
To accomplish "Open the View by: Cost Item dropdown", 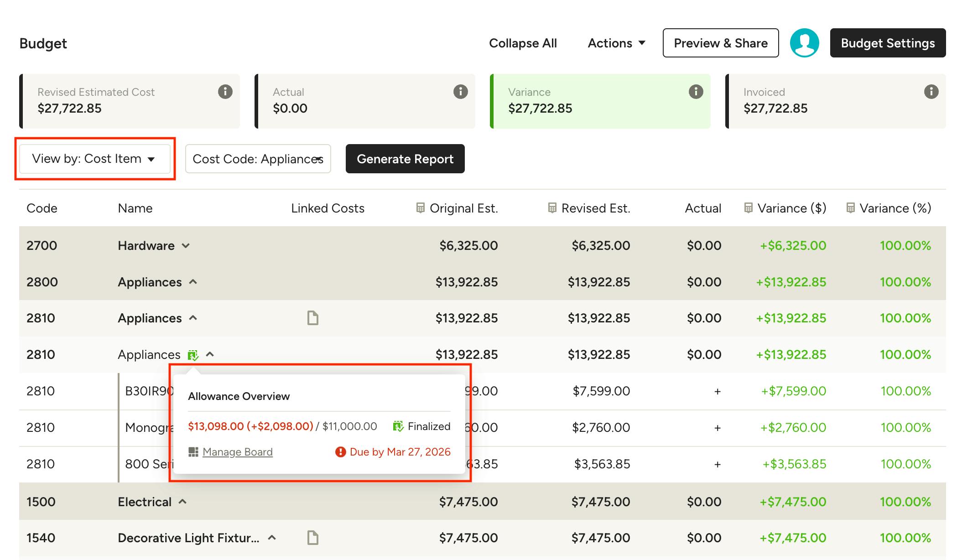I will coord(95,159).
